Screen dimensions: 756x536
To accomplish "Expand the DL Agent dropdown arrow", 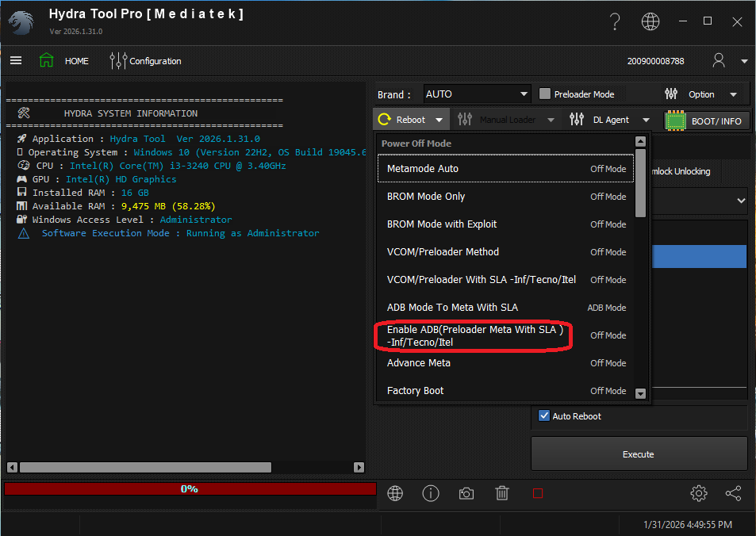I will (x=646, y=120).
